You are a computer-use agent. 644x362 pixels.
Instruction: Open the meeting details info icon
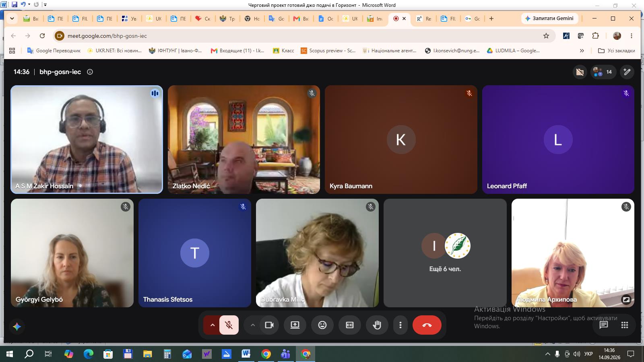pos(90,72)
